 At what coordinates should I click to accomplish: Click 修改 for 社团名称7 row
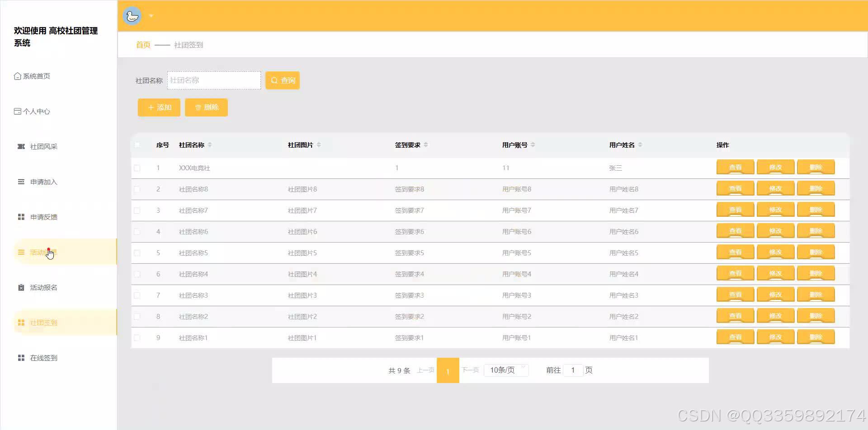point(775,210)
